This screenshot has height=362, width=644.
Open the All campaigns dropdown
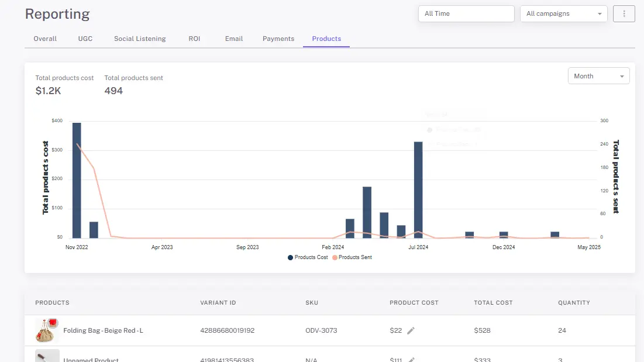click(563, 13)
